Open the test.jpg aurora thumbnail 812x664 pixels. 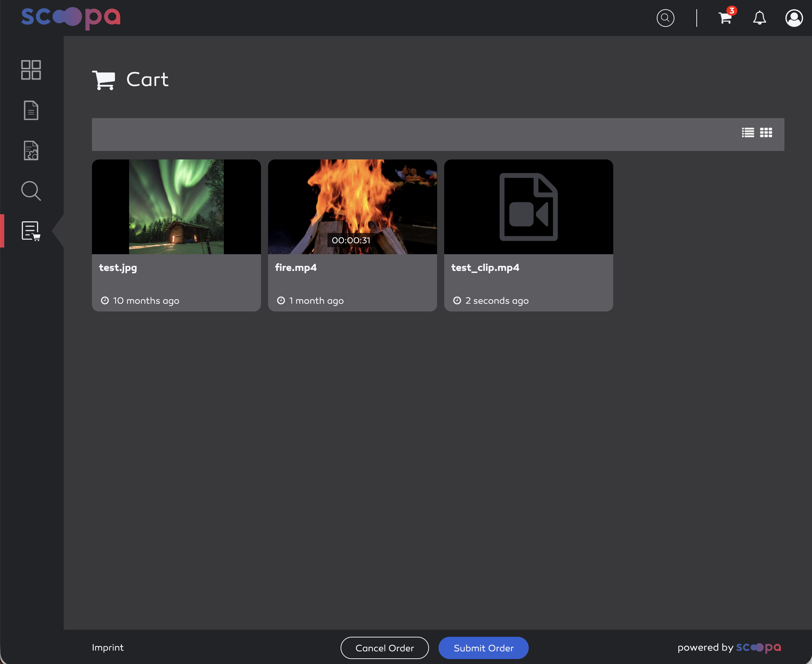[176, 206]
